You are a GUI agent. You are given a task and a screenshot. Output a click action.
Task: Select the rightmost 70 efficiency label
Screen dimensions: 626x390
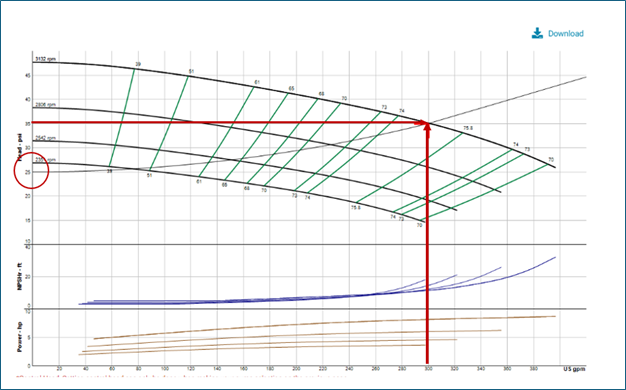(551, 159)
